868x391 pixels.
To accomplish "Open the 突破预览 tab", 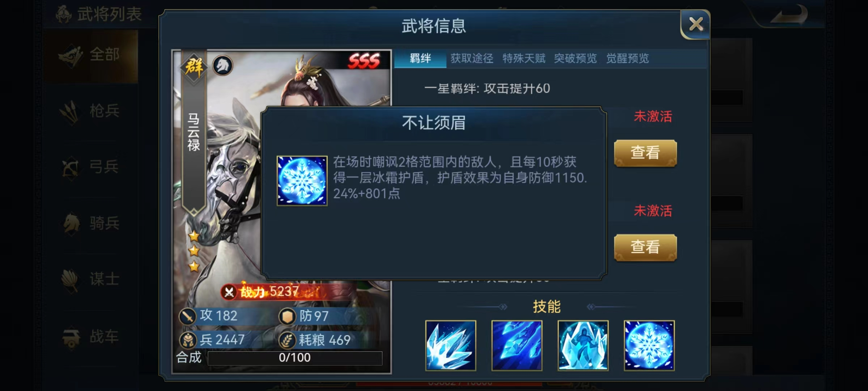I will coord(575,58).
